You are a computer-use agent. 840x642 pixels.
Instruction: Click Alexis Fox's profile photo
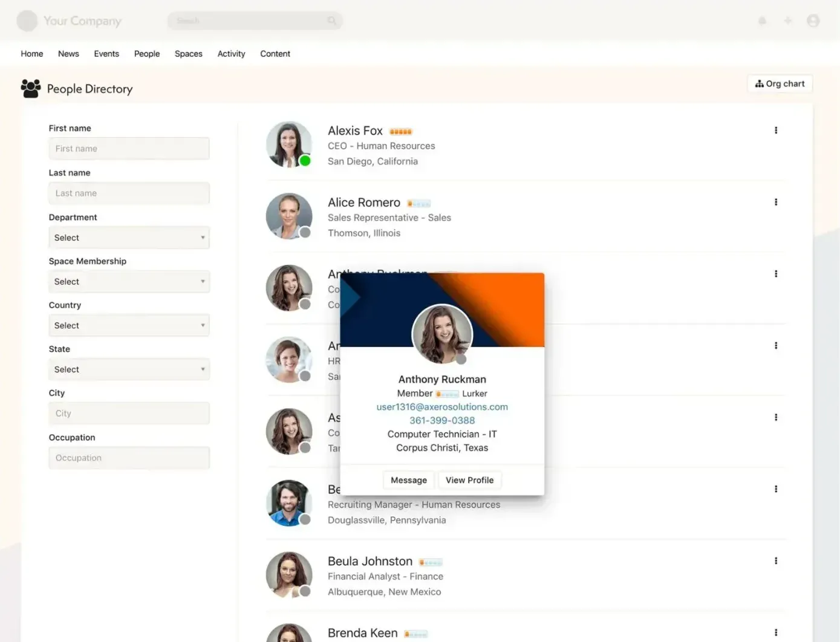[x=289, y=144]
